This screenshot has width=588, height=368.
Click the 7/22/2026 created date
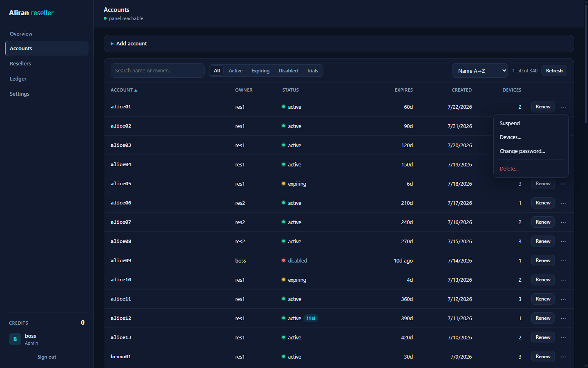[x=460, y=107]
